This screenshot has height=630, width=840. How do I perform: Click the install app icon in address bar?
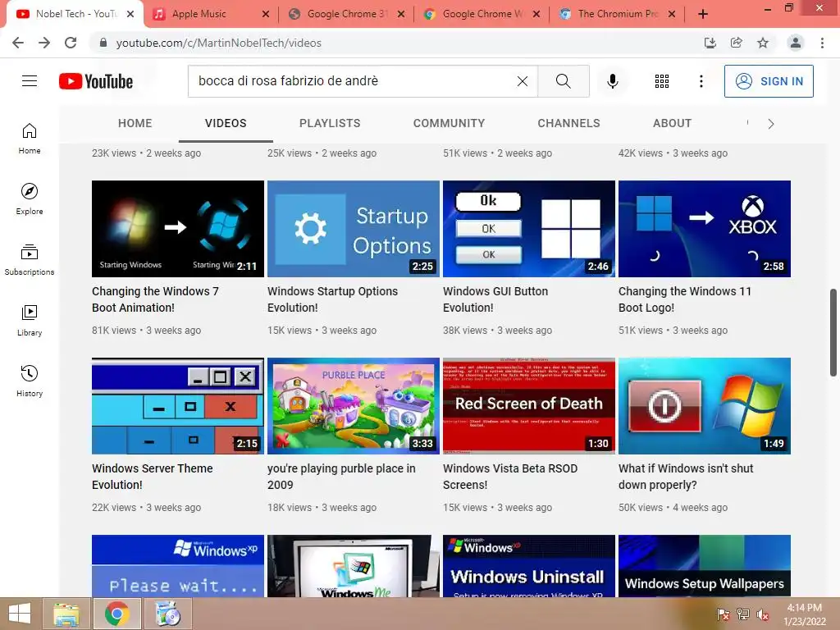(710, 43)
